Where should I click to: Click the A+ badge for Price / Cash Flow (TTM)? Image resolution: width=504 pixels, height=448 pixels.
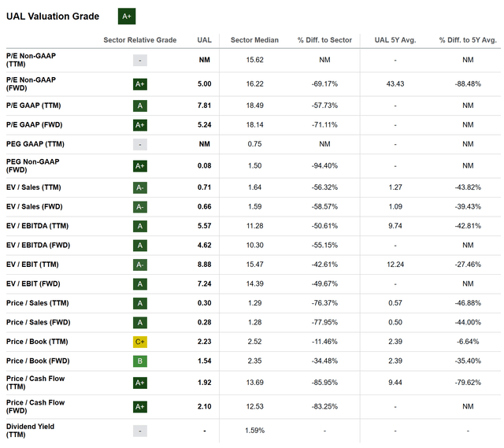click(140, 383)
